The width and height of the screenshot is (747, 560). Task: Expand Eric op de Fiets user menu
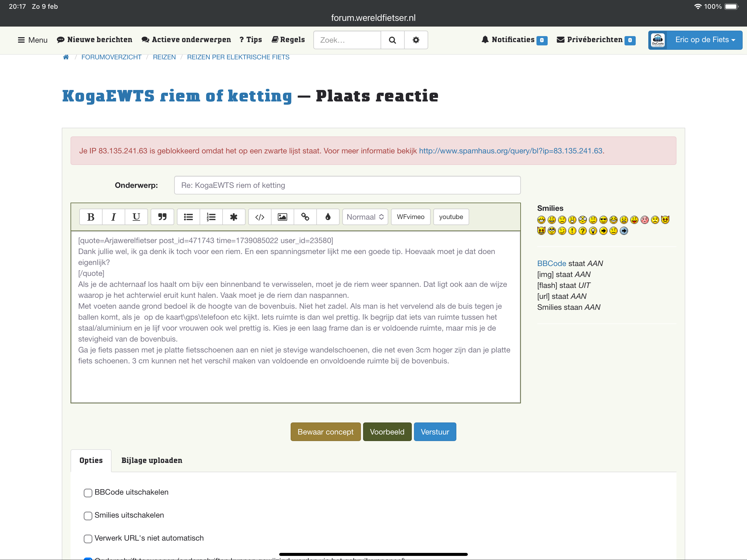coord(704,40)
